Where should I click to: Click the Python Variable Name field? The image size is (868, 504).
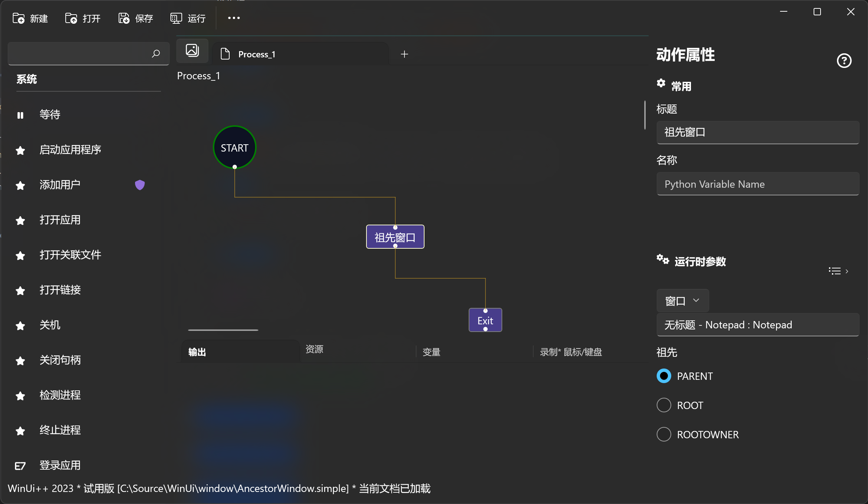click(757, 184)
